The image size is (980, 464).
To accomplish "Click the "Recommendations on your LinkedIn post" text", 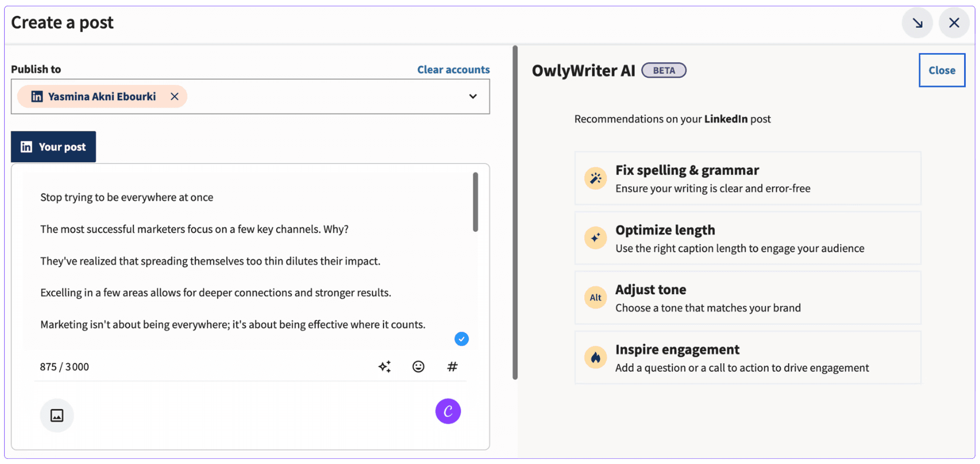I will [x=672, y=119].
